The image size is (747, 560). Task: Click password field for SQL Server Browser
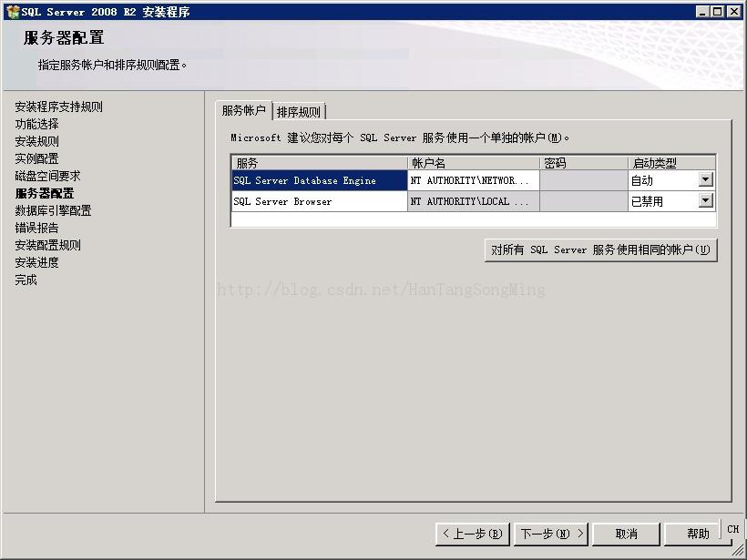pos(584,201)
